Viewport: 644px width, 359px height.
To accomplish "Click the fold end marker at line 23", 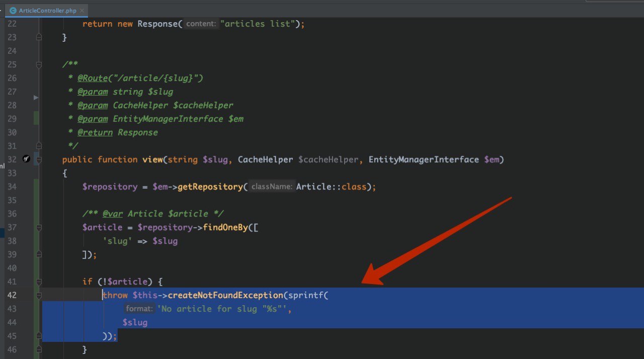I will (39, 37).
